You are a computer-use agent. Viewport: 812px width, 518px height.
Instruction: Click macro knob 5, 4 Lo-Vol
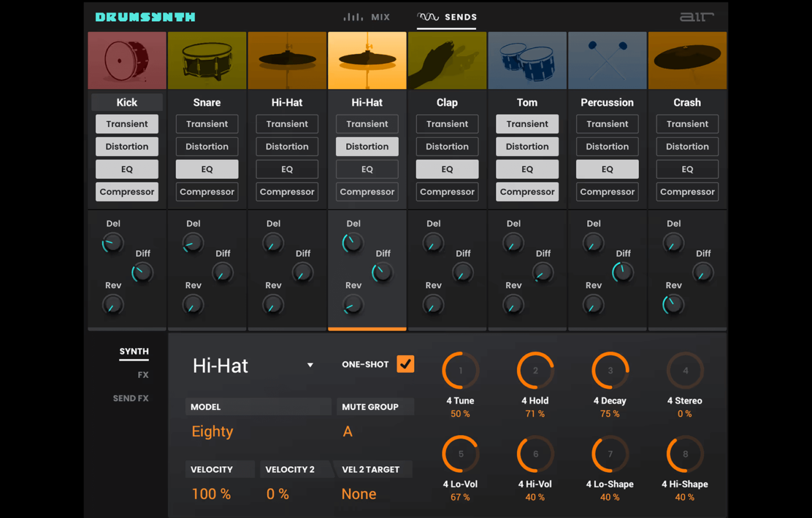tap(460, 454)
